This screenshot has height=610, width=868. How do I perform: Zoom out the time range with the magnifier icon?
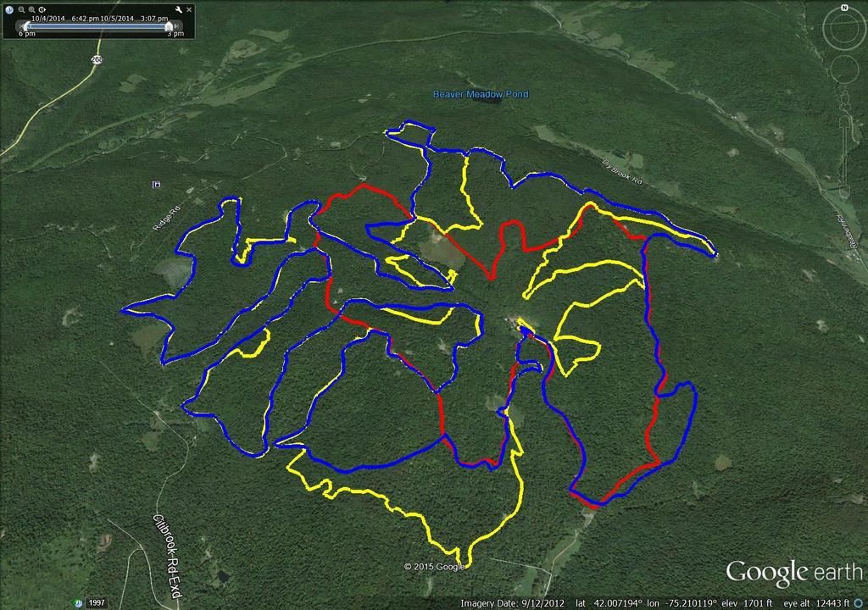coord(21,9)
